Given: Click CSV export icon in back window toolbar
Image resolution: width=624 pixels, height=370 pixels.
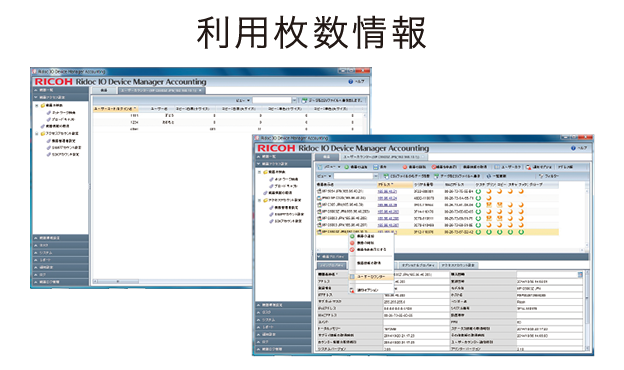Looking at the screenshot, I should pyautogui.click(x=304, y=100).
